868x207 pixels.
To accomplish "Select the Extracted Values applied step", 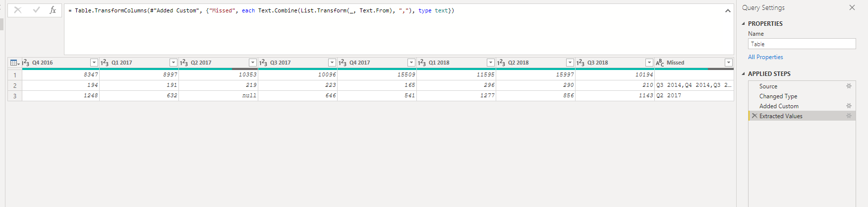I will 802,116.
